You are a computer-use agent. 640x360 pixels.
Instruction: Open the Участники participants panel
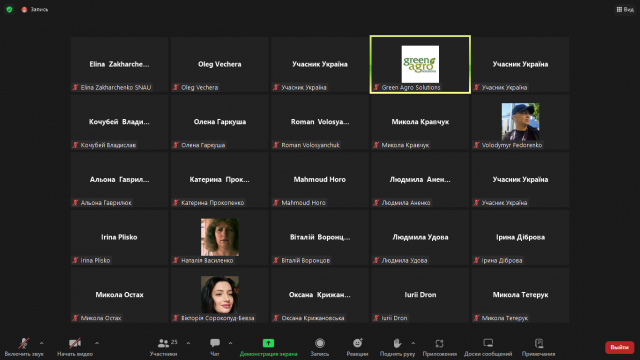click(164, 347)
